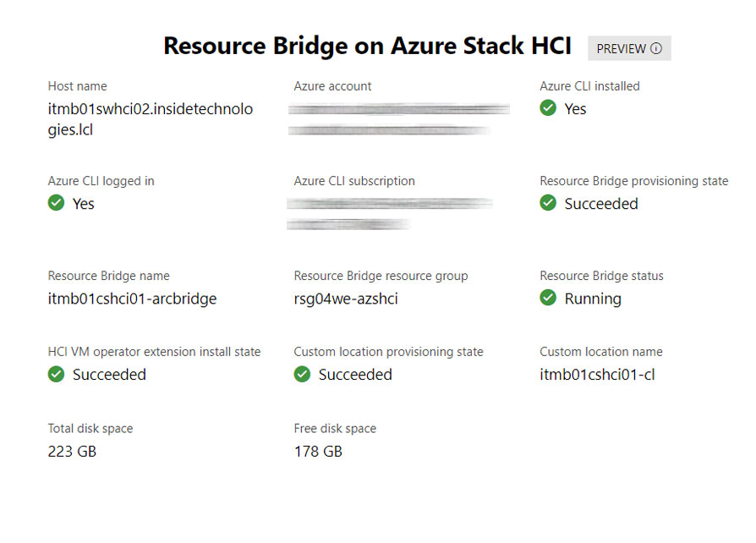Click green check under Azure CLI installed
The height and width of the screenshot is (543, 756).
(x=548, y=108)
